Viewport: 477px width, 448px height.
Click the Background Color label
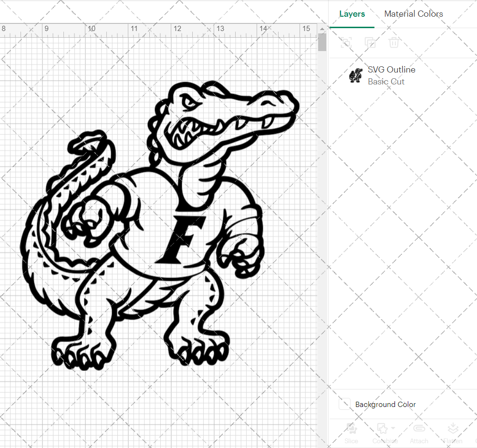click(385, 405)
